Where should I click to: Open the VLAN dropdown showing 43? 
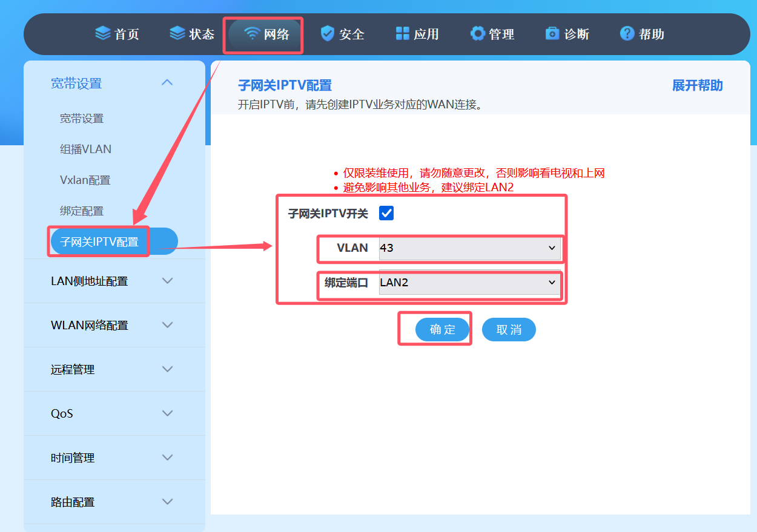(x=469, y=248)
